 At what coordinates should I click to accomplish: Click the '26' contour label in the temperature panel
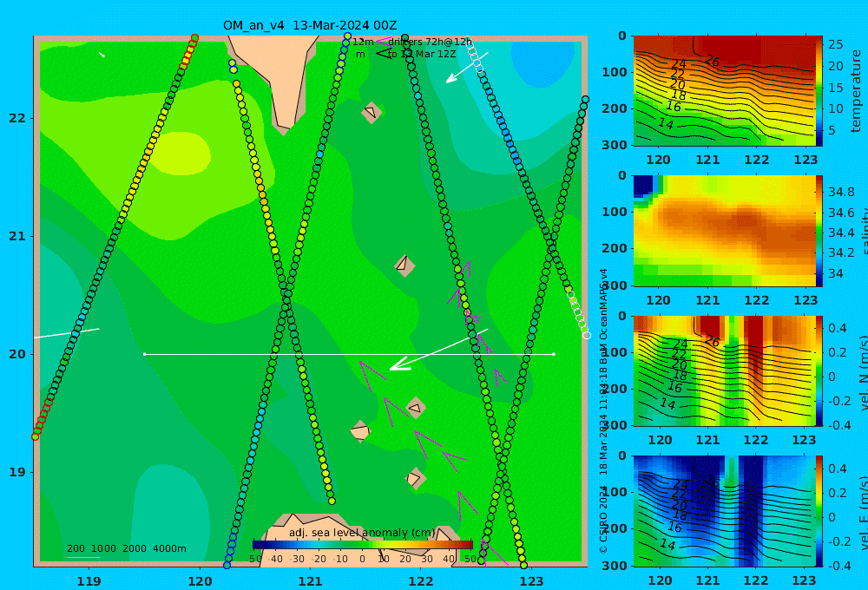pyautogui.click(x=713, y=62)
